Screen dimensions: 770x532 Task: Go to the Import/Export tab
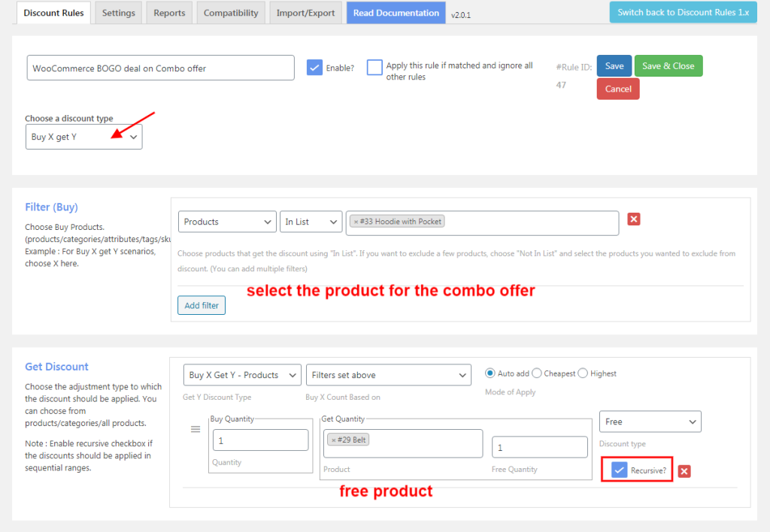tap(305, 12)
